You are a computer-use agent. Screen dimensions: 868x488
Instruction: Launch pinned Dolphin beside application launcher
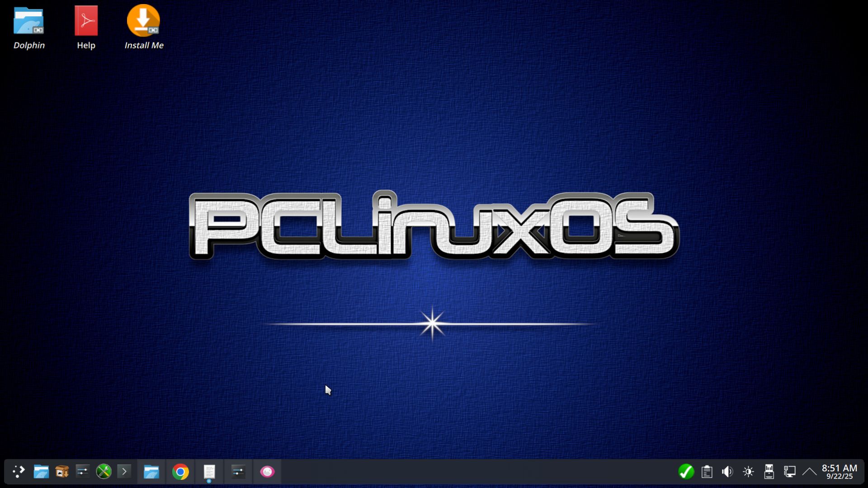[x=41, y=472]
